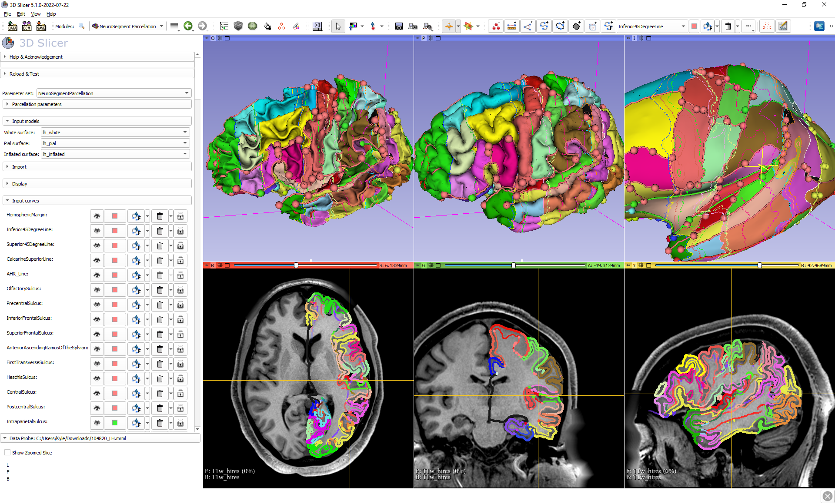835x504 pixels.
Task: Create a new closed curve markup
Action: pyautogui.click(x=560, y=26)
